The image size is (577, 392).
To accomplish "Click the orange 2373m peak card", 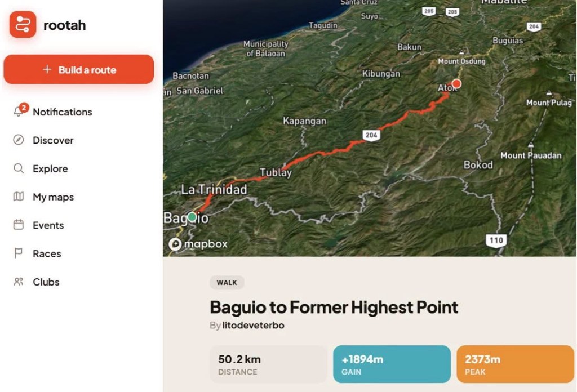I will pos(515,364).
